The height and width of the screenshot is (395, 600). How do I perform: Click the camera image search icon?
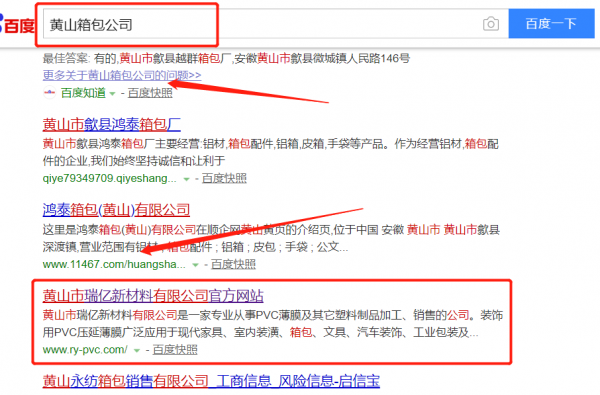pyautogui.click(x=491, y=24)
